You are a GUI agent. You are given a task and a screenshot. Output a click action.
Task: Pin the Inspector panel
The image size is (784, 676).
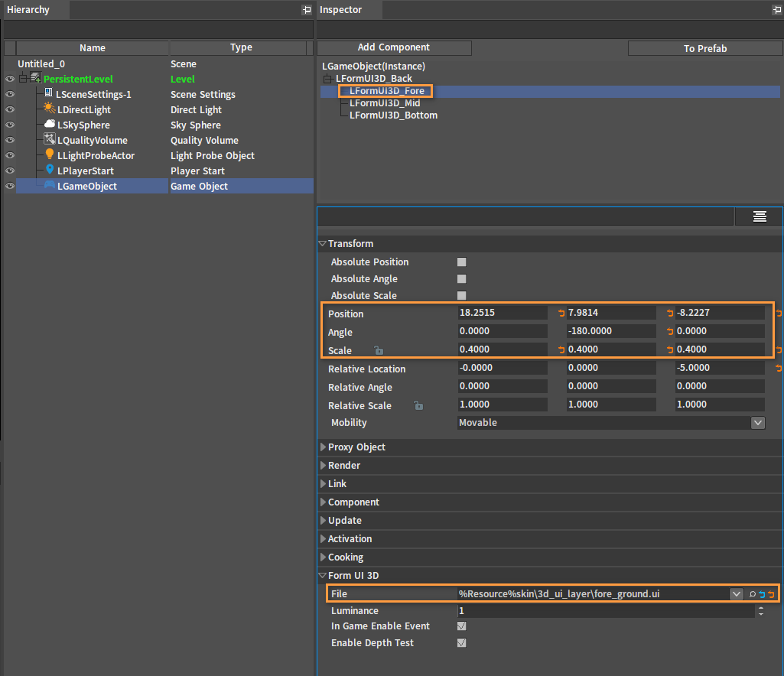click(777, 9)
